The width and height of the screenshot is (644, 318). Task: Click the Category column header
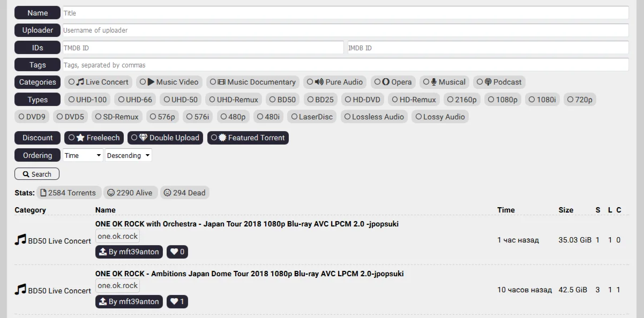tap(30, 210)
